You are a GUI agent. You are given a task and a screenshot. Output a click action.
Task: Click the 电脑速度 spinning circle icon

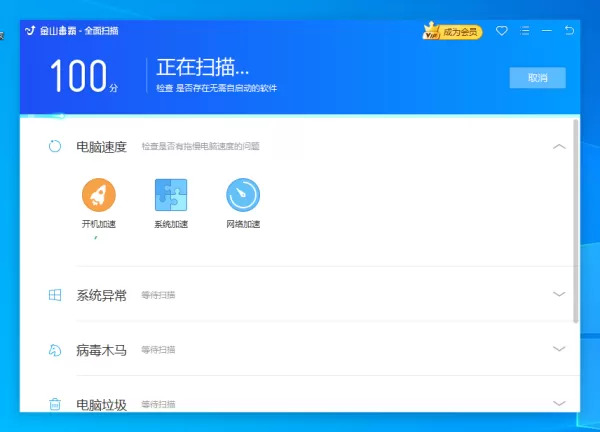pos(55,146)
